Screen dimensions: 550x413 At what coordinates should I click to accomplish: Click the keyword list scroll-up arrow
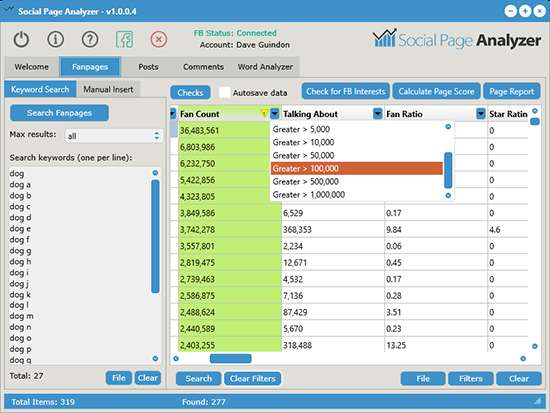[155, 173]
